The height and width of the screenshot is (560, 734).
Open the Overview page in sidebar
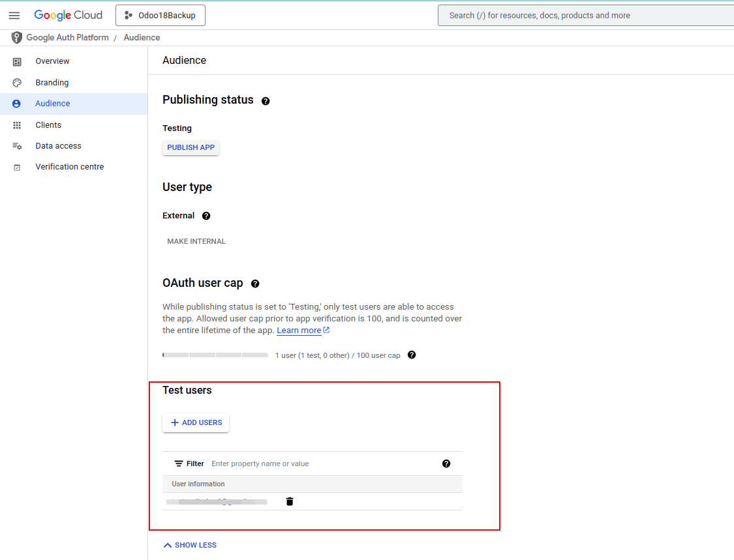[52, 61]
